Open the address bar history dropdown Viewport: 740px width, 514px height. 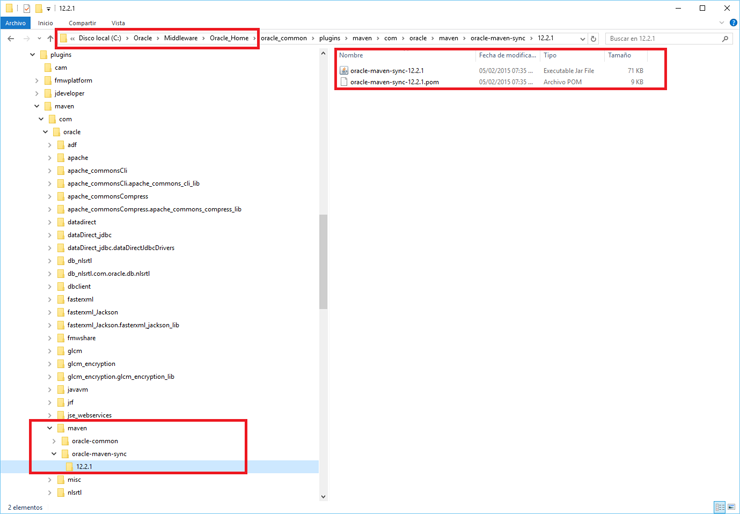[582, 39]
